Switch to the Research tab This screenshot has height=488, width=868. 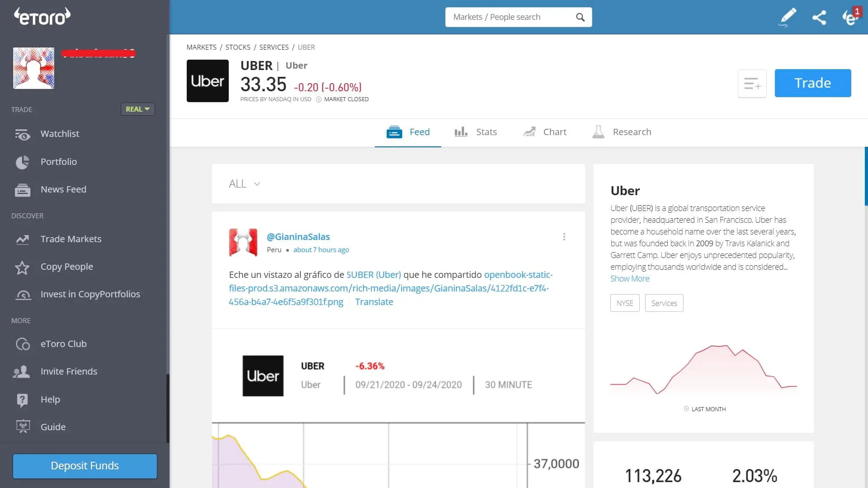coord(622,132)
